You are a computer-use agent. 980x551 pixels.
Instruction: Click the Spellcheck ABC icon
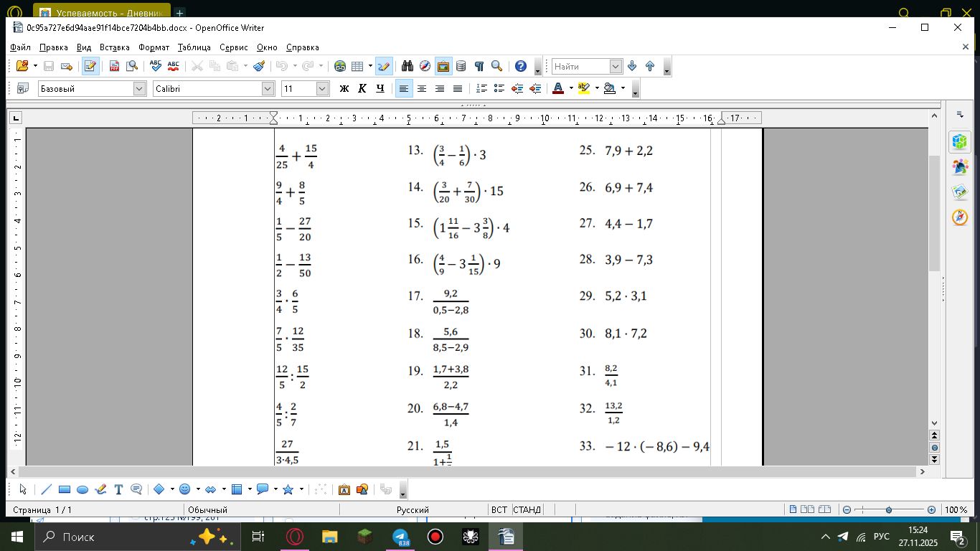156,66
